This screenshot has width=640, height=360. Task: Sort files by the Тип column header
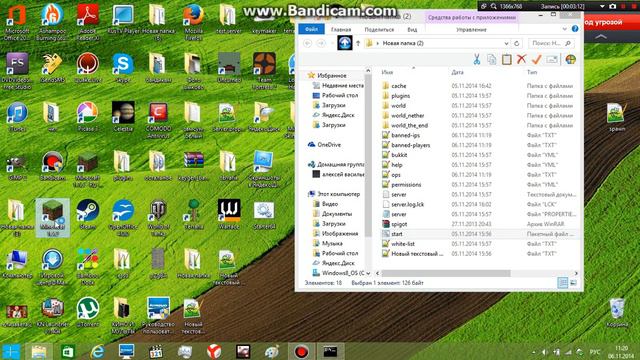(x=532, y=72)
